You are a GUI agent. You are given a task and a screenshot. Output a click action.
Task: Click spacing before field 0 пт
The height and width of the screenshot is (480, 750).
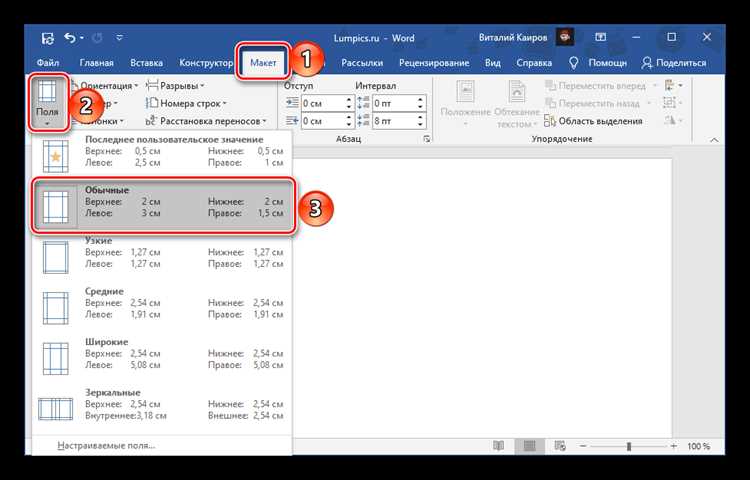[394, 103]
